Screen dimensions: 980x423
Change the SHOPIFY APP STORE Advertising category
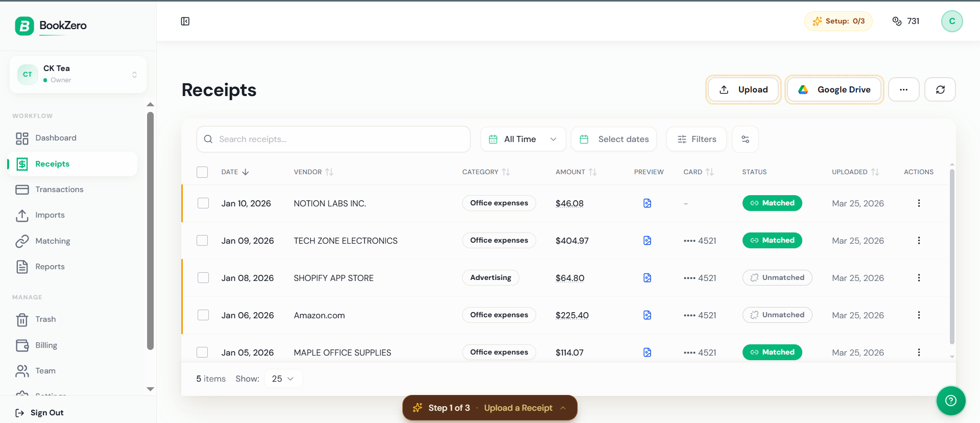tap(490, 278)
